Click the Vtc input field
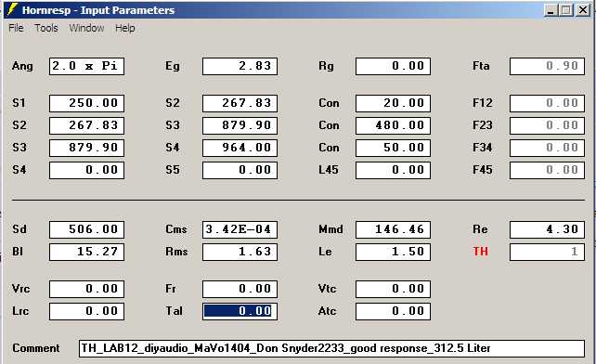This screenshot has width=596, height=364. [393, 289]
